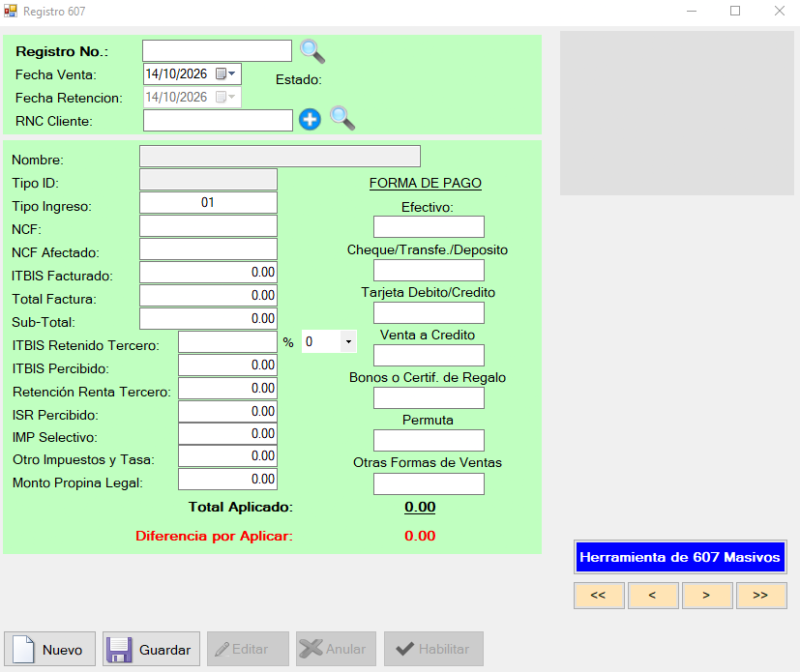Screen dimensions: 800x672
Task: Focus the Bonos o Certif. de Regalo field
Action: pos(429,398)
